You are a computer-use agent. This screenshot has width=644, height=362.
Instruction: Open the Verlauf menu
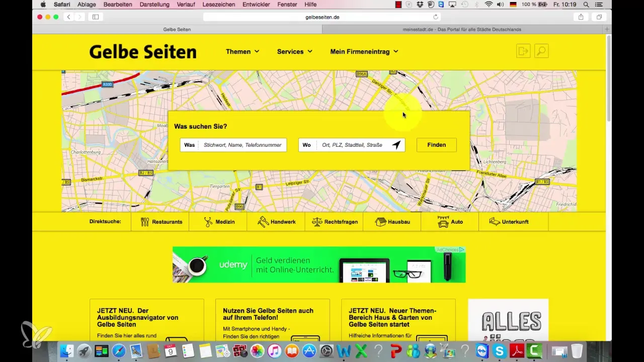(186, 5)
